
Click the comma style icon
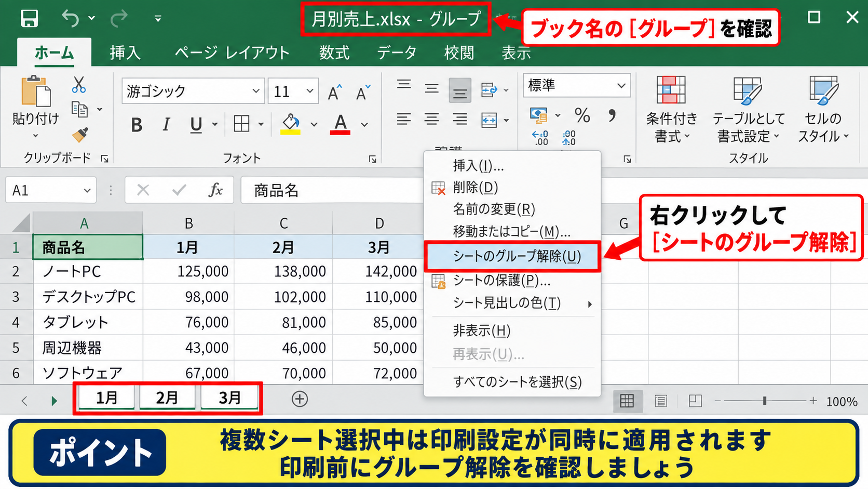[x=612, y=115]
